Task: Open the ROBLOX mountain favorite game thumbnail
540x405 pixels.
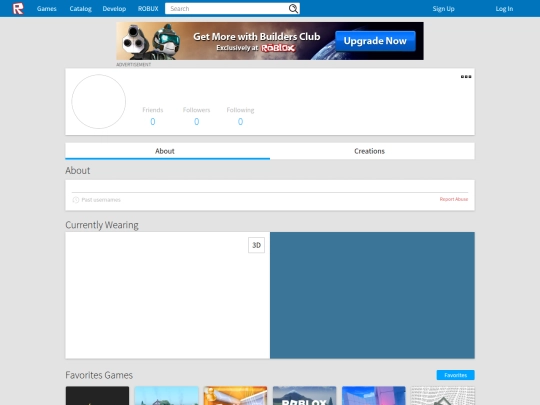Action: pyautogui.click(x=304, y=395)
